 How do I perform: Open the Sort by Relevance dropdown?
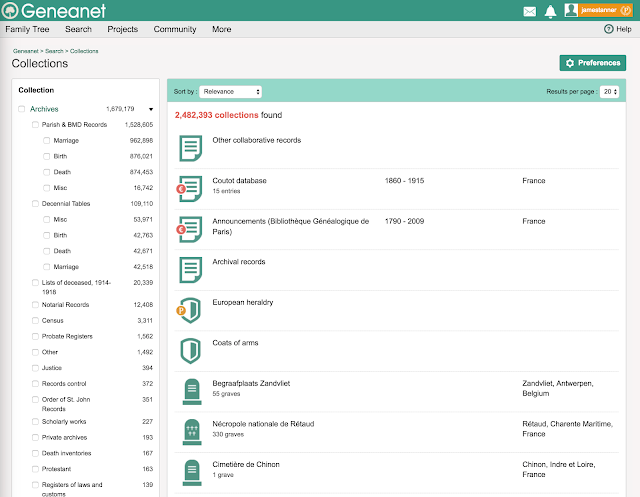coord(231,92)
